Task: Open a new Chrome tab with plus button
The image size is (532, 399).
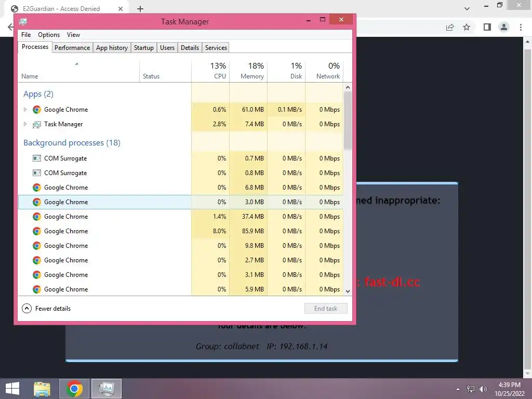Action: [140, 9]
